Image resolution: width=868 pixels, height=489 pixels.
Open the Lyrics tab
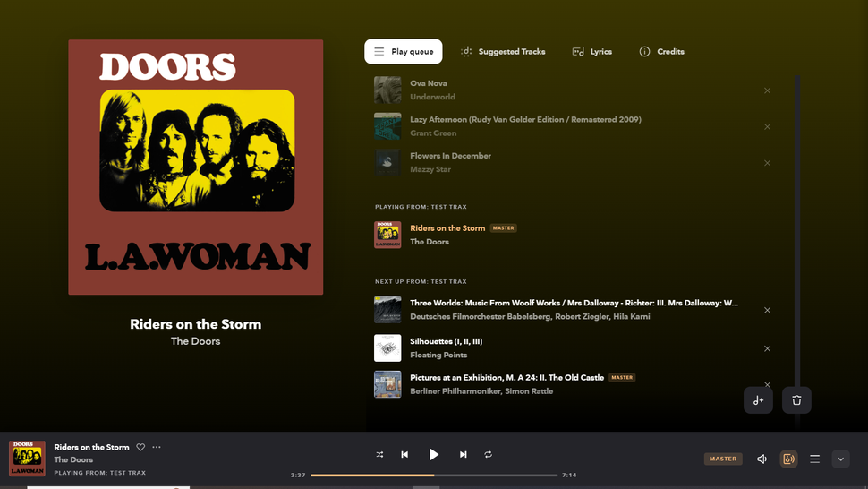tap(592, 52)
